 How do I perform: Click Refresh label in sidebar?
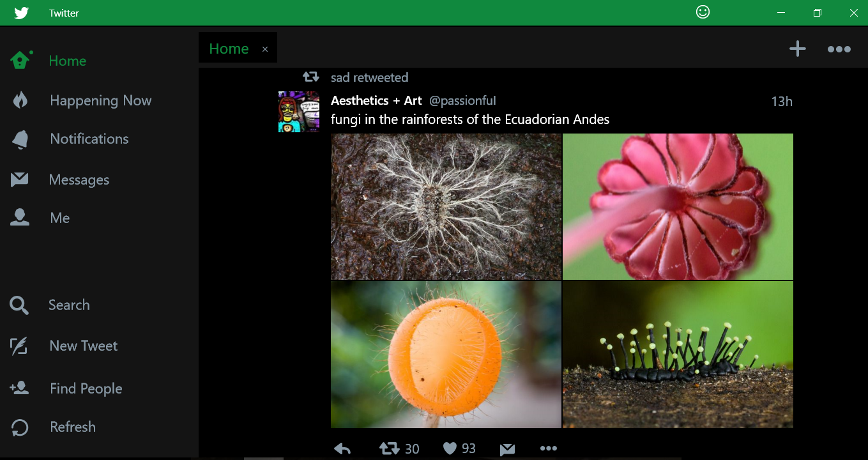pyautogui.click(x=73, y=427)
